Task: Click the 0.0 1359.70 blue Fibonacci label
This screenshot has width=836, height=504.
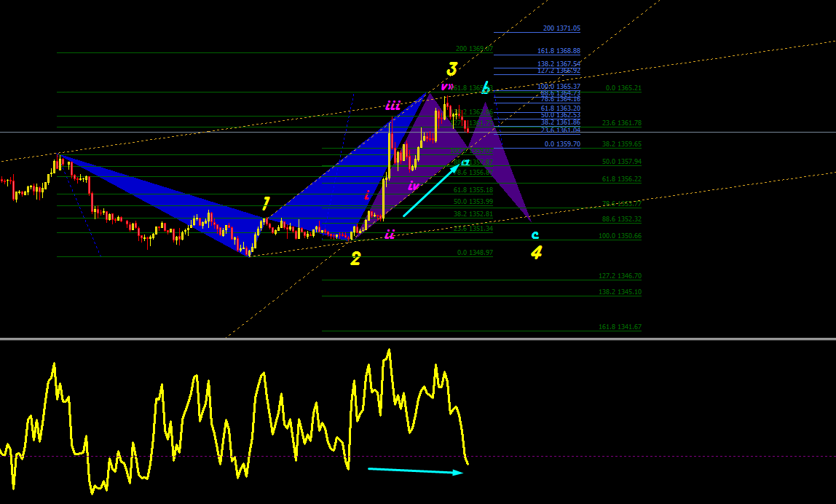Action: click(562, 144)
